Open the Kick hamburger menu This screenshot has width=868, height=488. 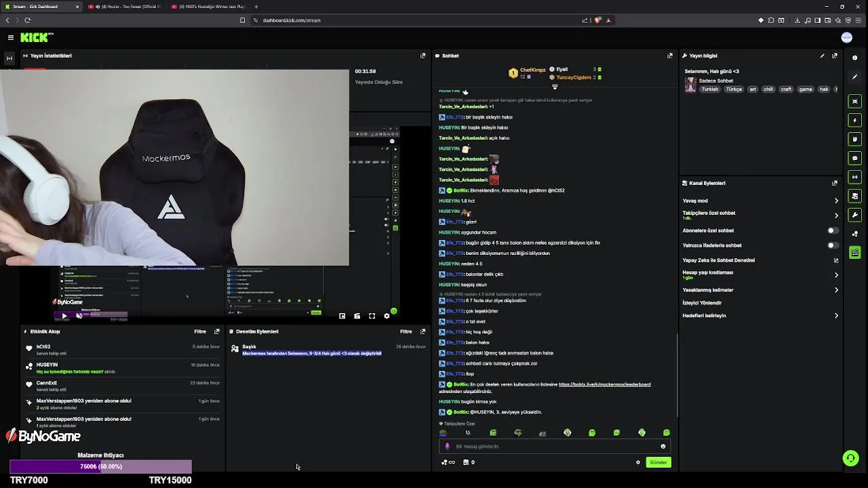click(11, 37)
